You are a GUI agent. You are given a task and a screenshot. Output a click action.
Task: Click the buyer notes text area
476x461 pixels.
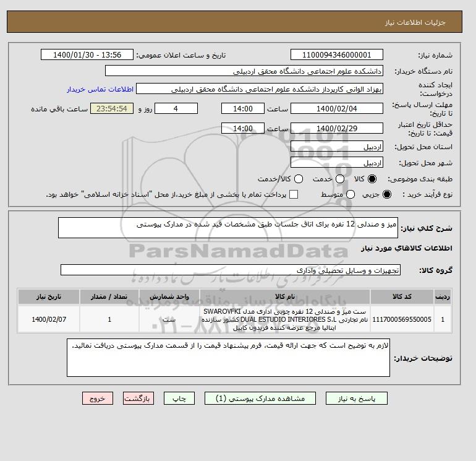click(228, 358)
